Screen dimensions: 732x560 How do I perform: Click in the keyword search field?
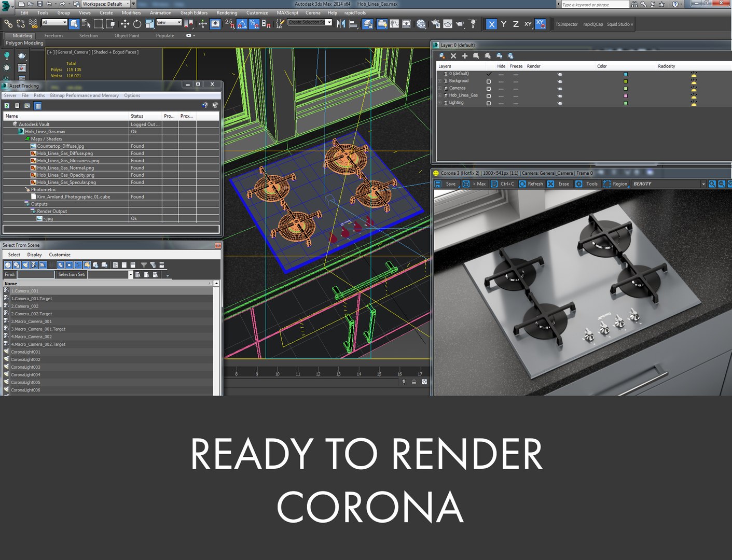point(595,5)
